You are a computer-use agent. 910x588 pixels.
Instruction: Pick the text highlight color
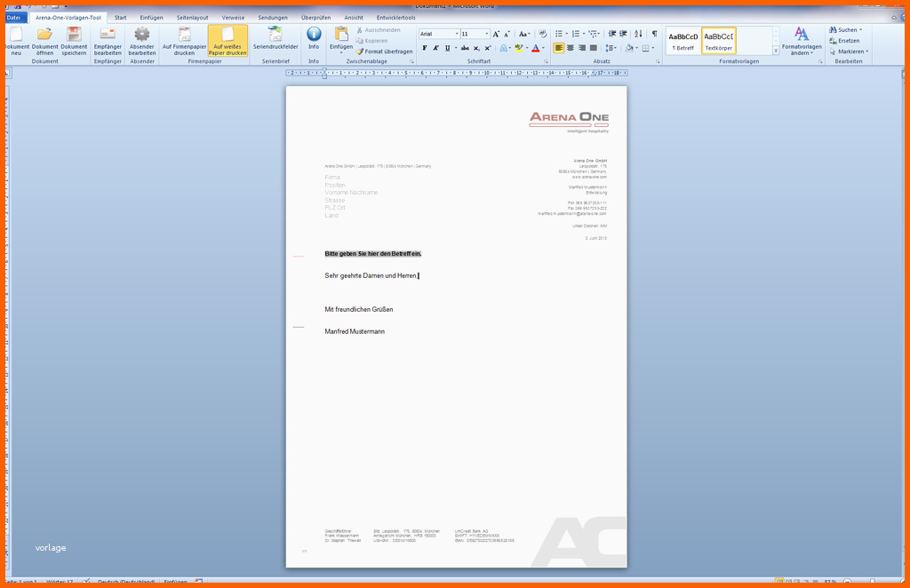pos(518,48)
